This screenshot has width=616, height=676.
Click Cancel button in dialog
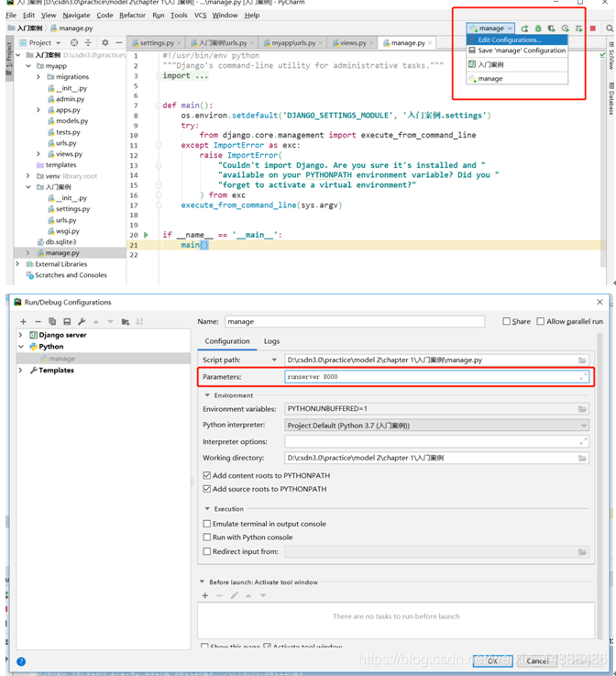537,661
